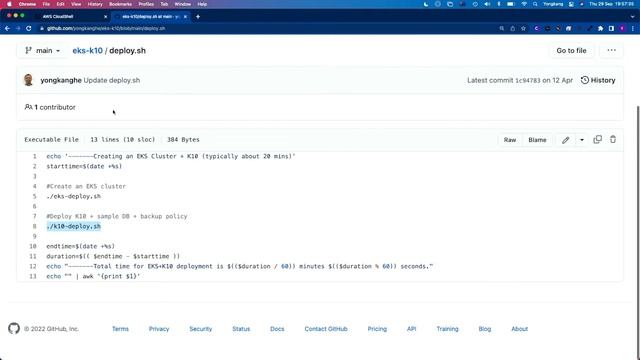View file History
Screen dimensions: 640x360
pos(598,80)
